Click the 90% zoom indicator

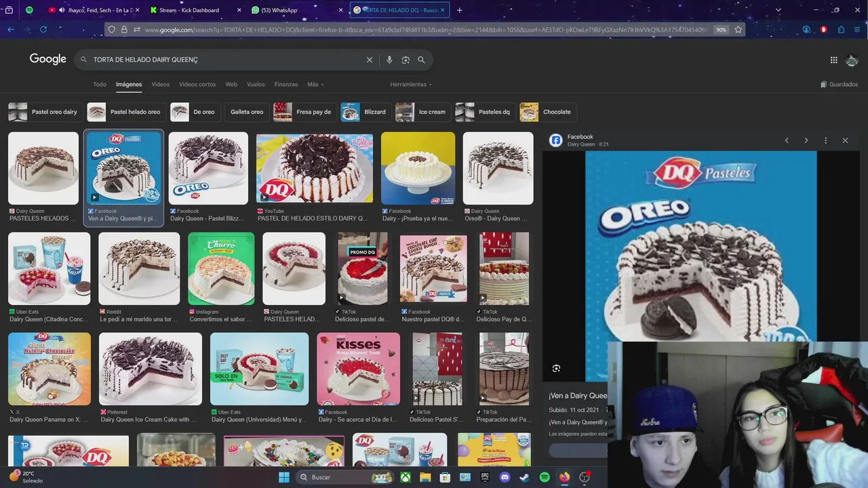coord(721,30)
